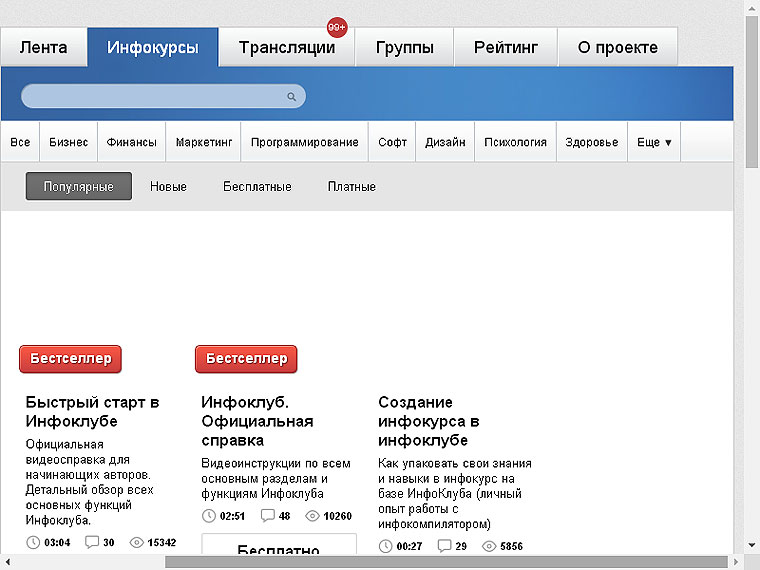Open the О проекте tab
This screenshot has width=760, height=570.
tap(618, 47)
